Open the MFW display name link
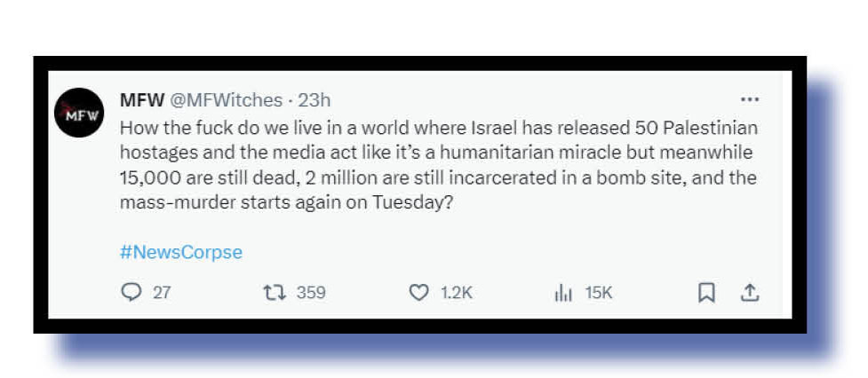 pyautogui.click(x=142, y=100)
